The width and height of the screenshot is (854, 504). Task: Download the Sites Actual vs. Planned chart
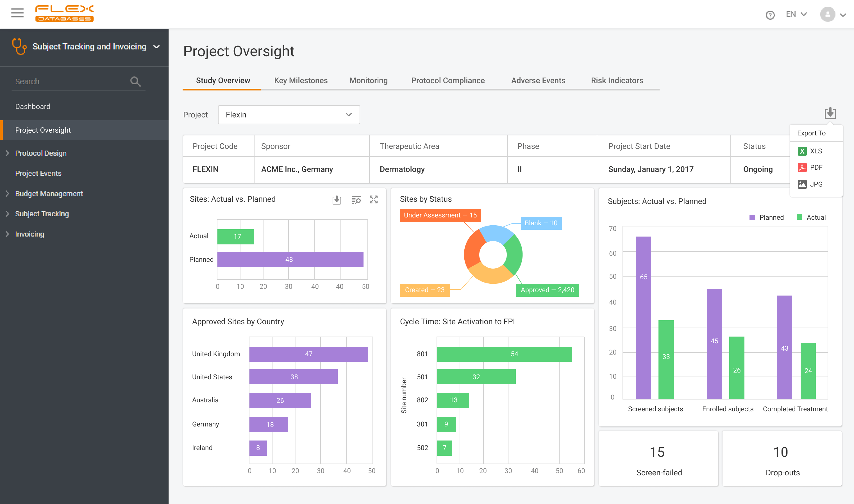point(336,200)
